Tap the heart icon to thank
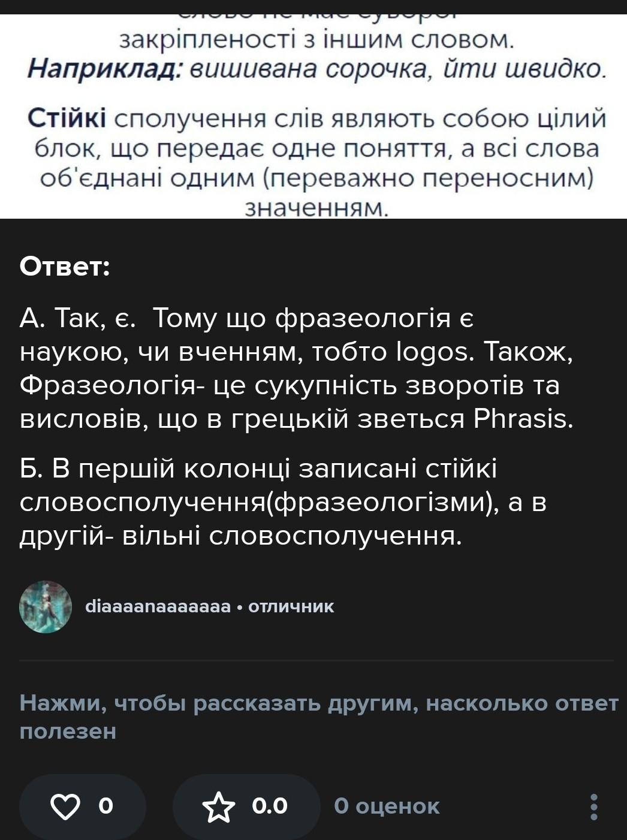Screen dimensions: 627x840 tap(65, 806)
